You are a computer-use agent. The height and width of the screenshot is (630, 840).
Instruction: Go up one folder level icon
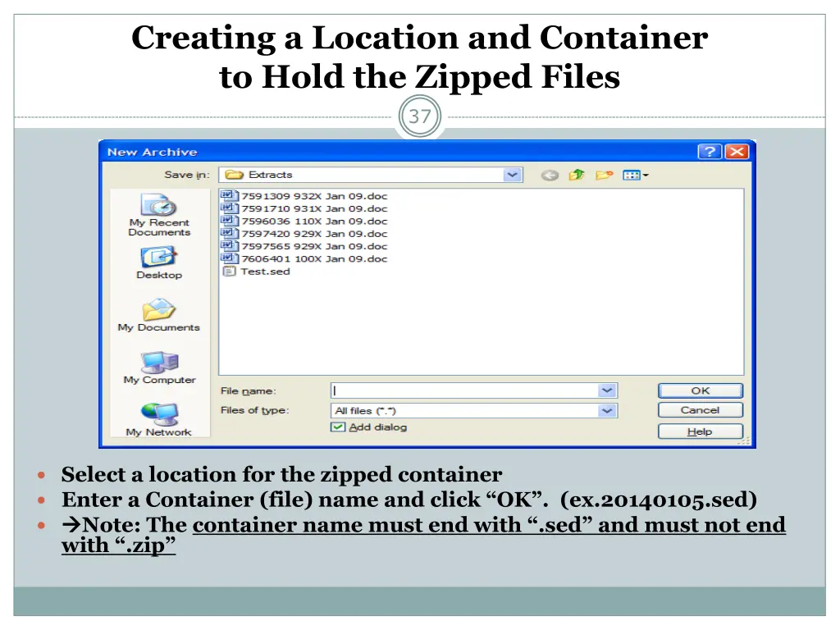point(577,175)
